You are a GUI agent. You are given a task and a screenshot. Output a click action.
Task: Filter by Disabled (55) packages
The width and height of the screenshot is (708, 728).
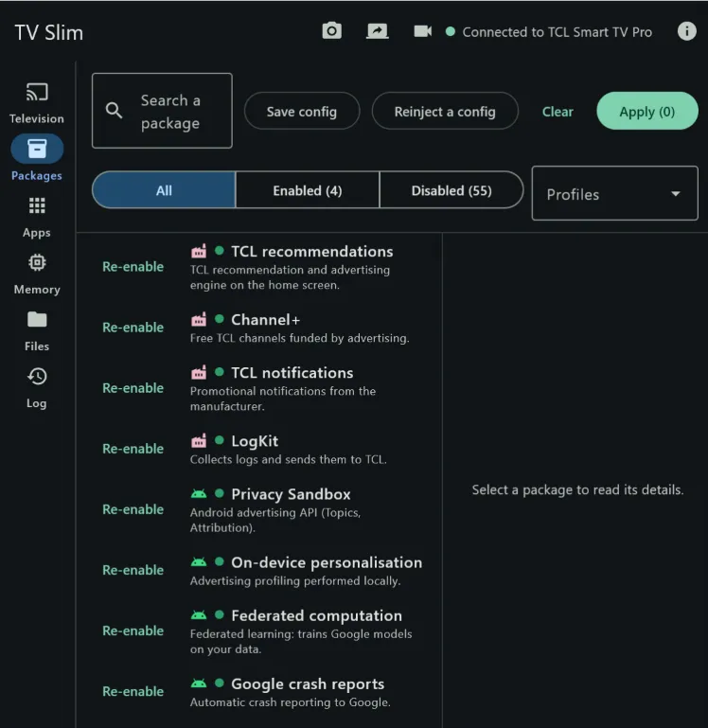[451, 190]
